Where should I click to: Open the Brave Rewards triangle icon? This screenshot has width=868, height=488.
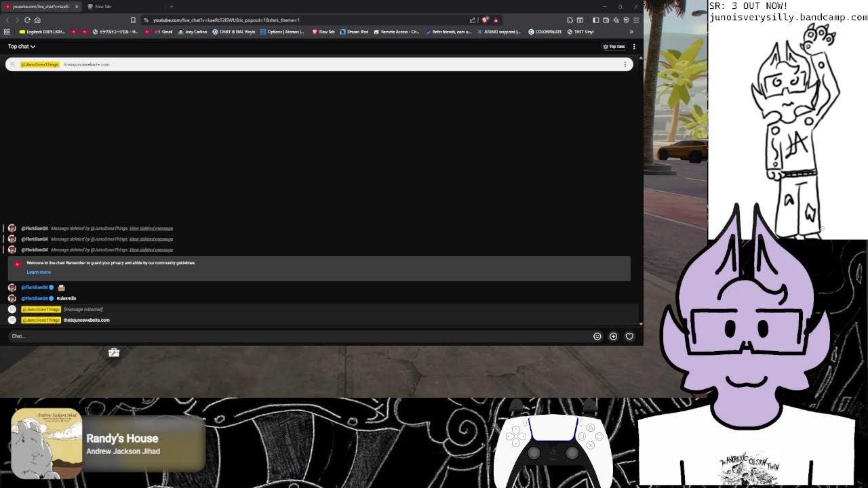[x=496, y=20]
